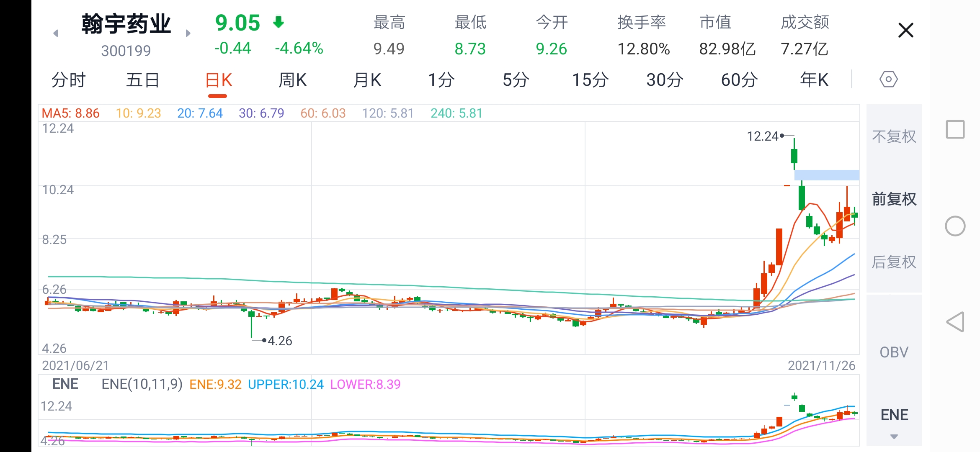Tap 成交额 value 7.27亿
Screen dimensions: 980x452
click(804, 49)
